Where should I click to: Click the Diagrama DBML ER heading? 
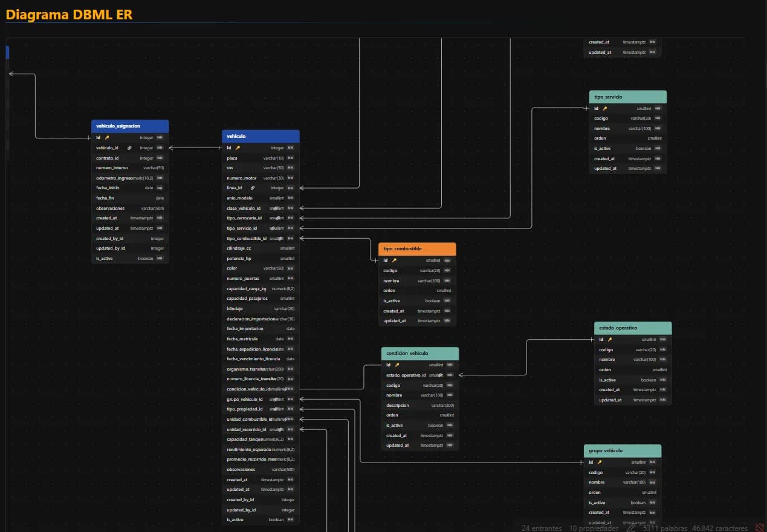69,15
